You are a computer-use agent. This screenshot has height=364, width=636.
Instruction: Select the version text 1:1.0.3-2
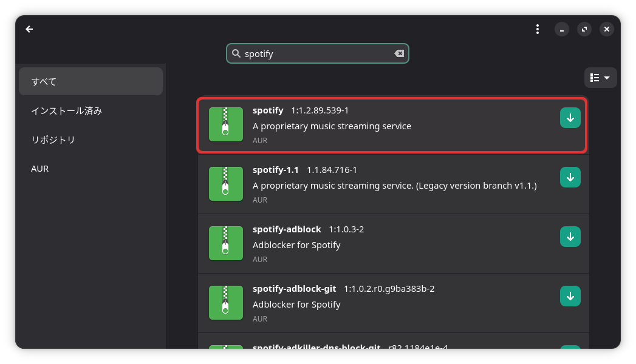(x=346, y=229)
